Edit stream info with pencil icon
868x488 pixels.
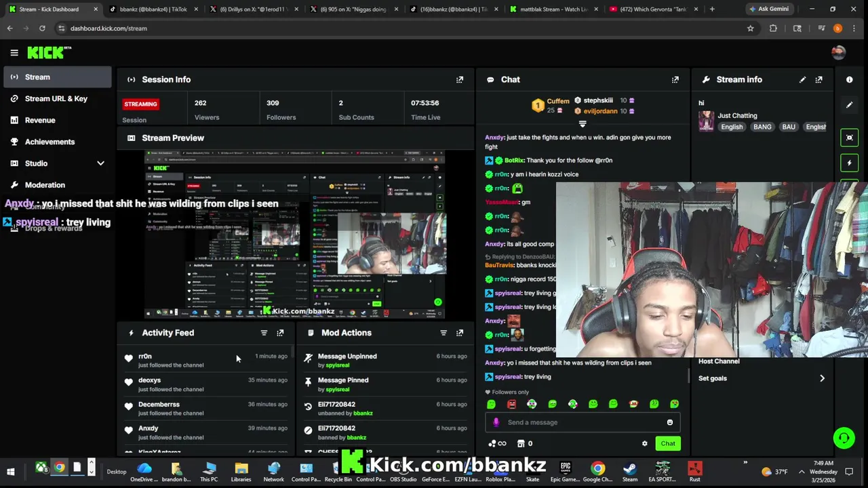click(803, 79)
